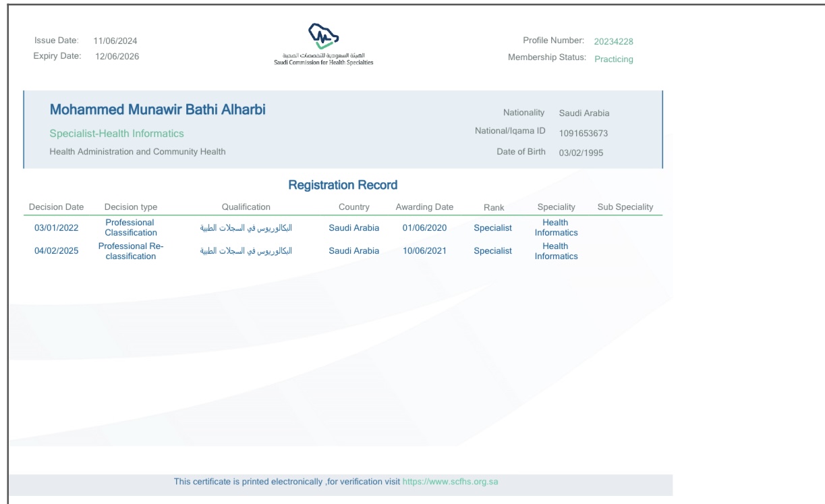
Task: Select the Health Administration and Community Health line
Action: (x=138, y=152)
